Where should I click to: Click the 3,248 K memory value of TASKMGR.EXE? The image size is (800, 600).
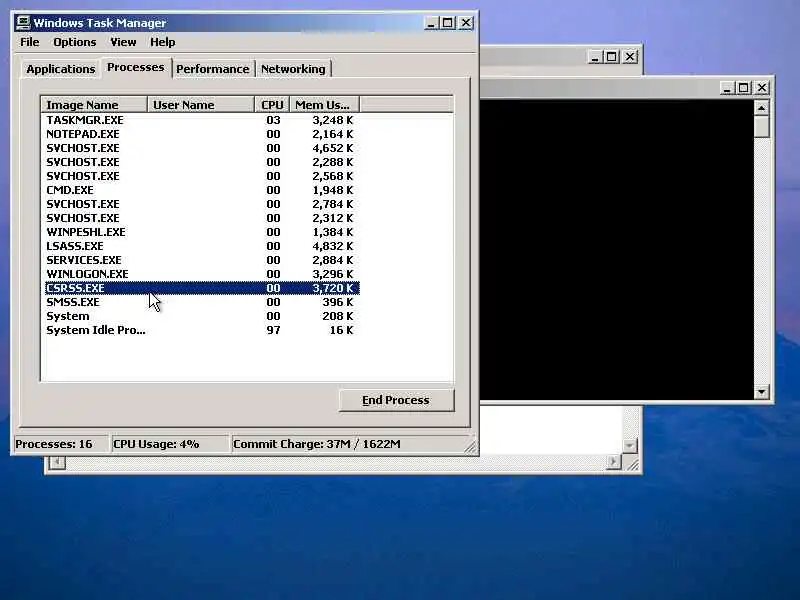click(333, 120)
